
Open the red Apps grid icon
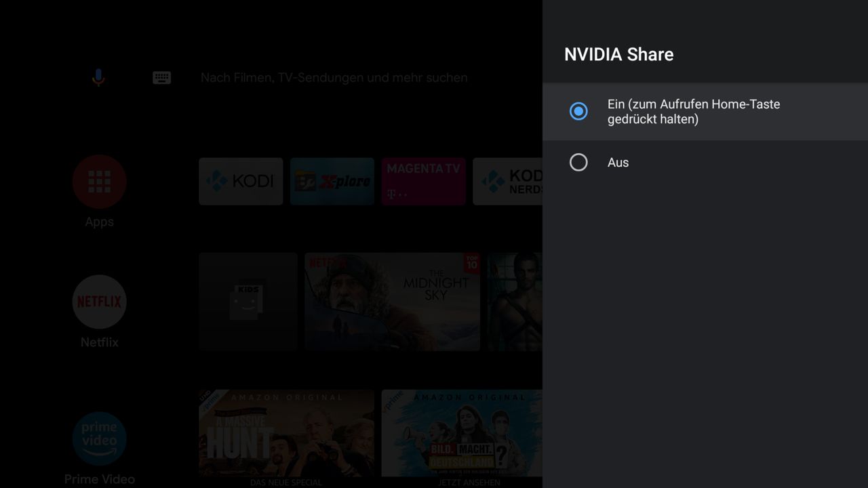pos(99,182)
